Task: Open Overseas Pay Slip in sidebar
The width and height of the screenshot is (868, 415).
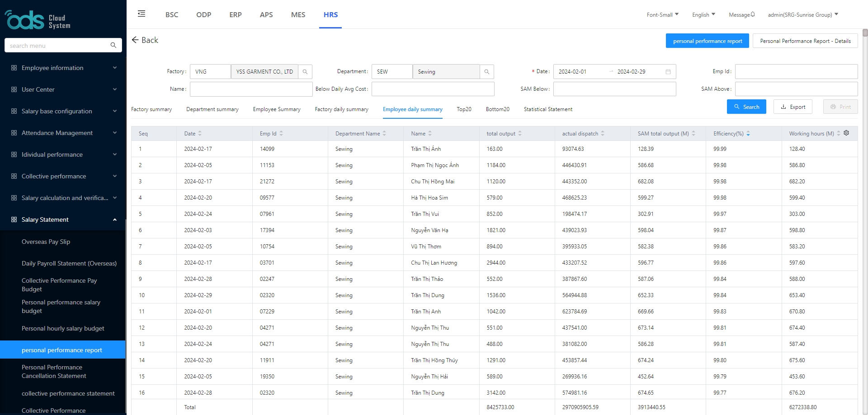Action: (x=46, y=242)
